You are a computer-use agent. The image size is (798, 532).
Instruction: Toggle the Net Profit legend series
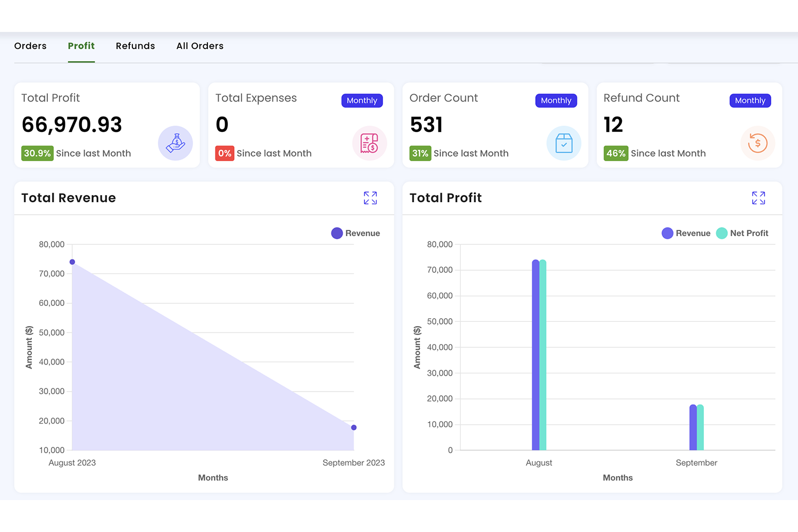point(742,233)
